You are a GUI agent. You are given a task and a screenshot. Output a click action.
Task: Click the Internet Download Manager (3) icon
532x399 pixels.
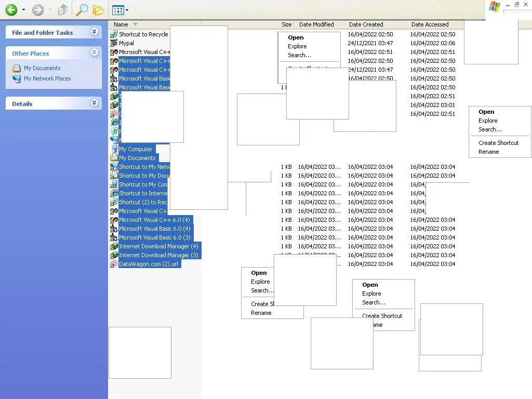tap(114, 255)
